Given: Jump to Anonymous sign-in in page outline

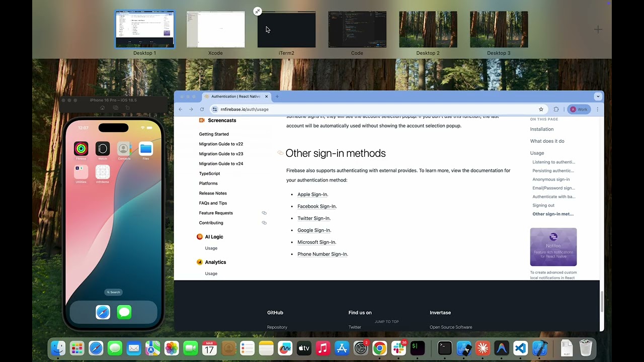Looking at the screenshot, I should tap(551, 179).
